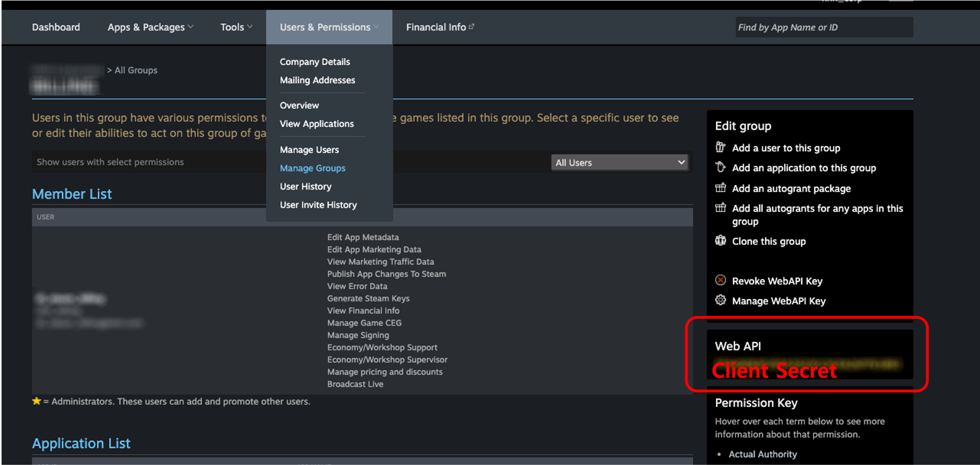Click the external link icon next to Financial Info

pos(471,27)
